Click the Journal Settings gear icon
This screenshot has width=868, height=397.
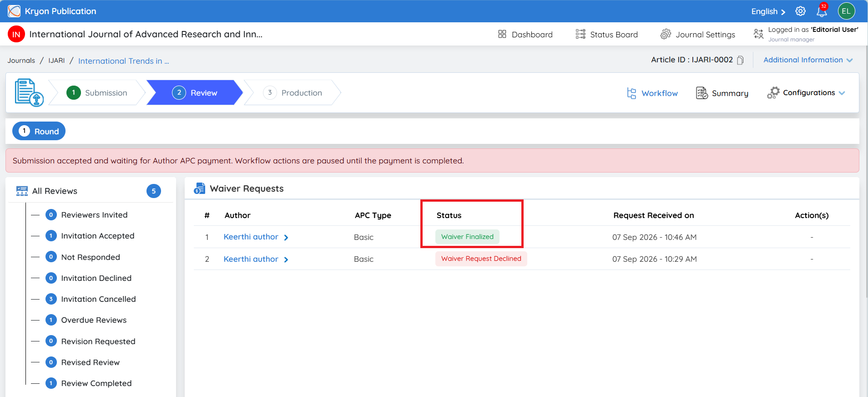(666, 34)
